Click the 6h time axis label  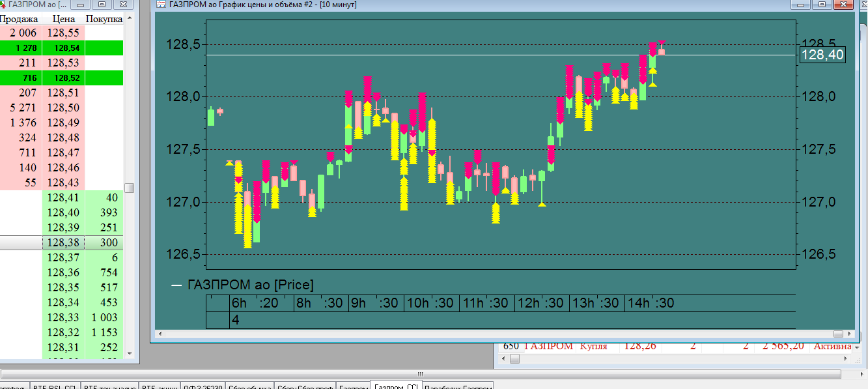(239, 303)
